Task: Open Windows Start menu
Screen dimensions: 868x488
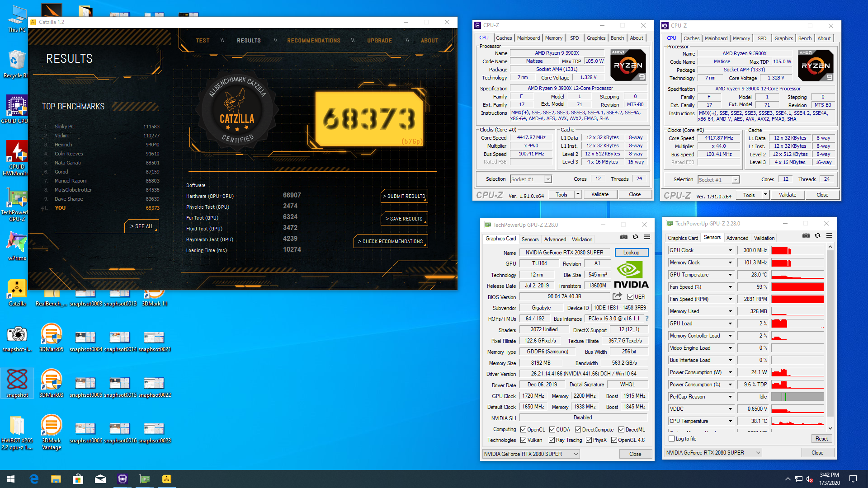Action: (11, 479)
